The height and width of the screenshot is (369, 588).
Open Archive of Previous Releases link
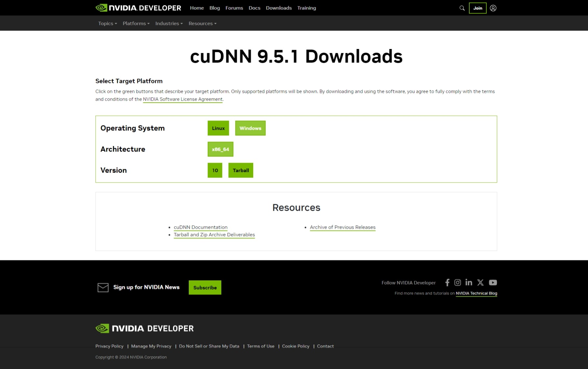(x=342, y=227)
